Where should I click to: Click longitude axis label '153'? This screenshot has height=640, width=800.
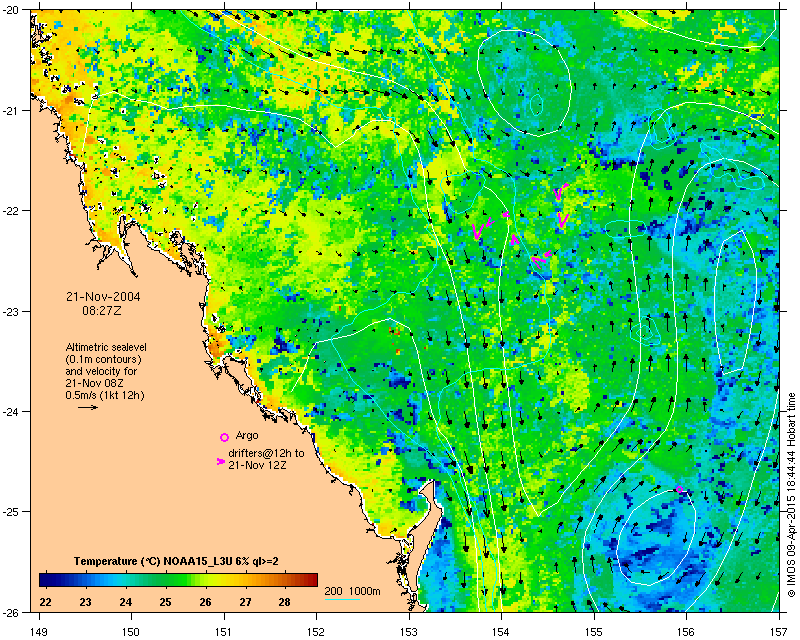point(409,631)
